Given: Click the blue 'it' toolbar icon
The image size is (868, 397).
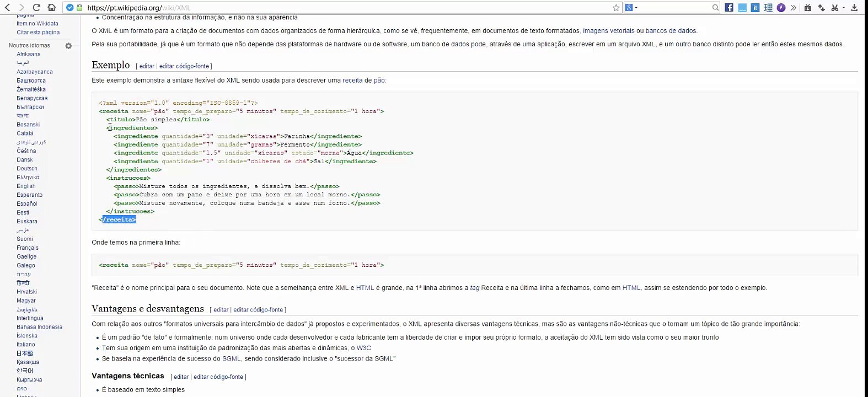Looking at the screenshot, I should 755,8.
